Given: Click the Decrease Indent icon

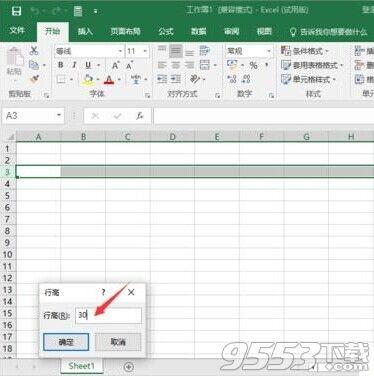Looking at the screenshot, I should 162,79.
